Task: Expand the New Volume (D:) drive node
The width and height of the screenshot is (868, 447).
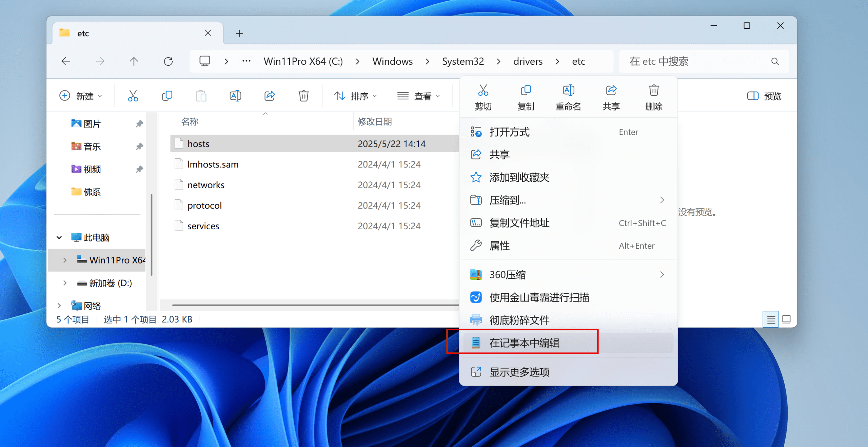Action: click(x=65, y=283)
